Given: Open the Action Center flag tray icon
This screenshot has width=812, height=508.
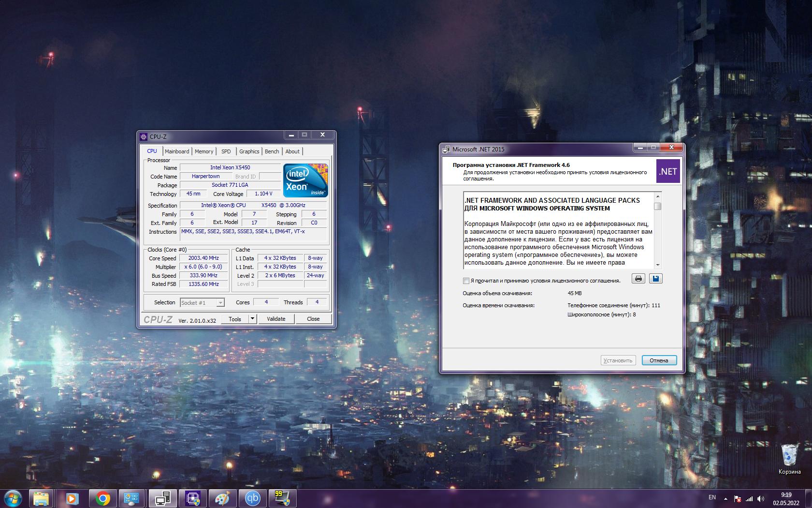Looking at the screenshot, I should pos(738,499).
